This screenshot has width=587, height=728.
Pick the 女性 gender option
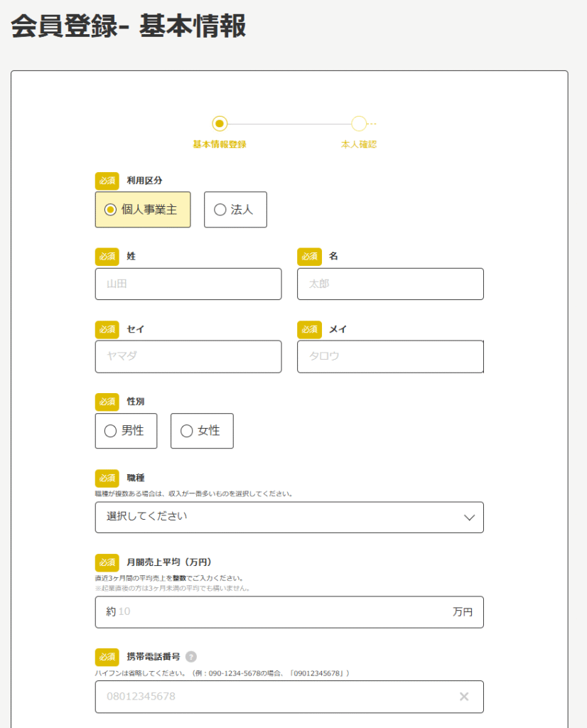(202, 431)
